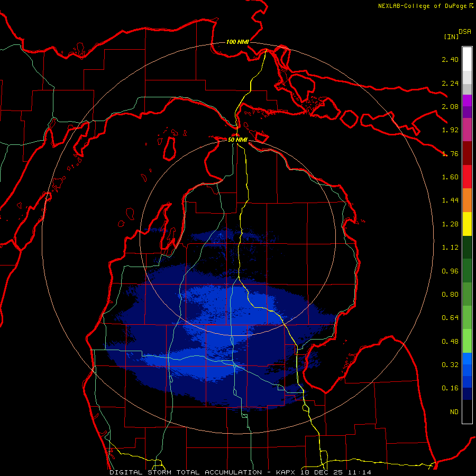
Task: Click the NEXLAB-College of DuPage credit text
Action: coord(423,6)
